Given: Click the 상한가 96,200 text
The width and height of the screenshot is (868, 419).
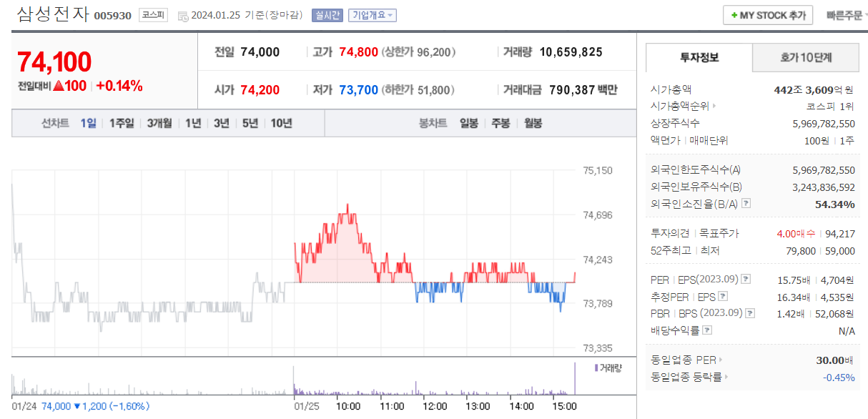Looking at the screenshot, I should pos(418,52).
